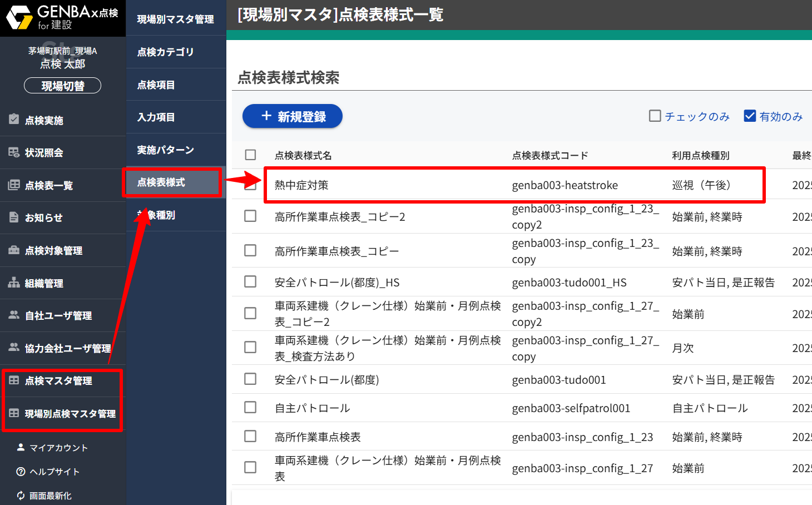Sort by 点検表様式コード column header
812x505 pixels.
click(x=549, y=156)
